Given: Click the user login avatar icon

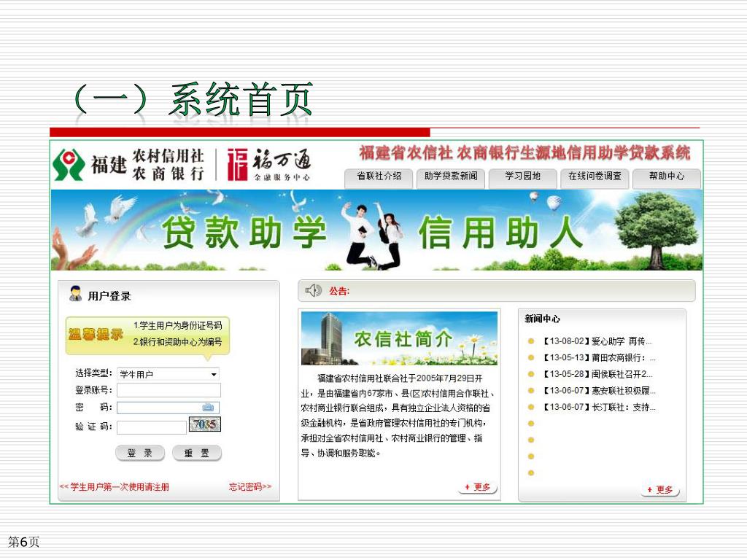Looking at the screenshot, I should (x=75, y=293).
